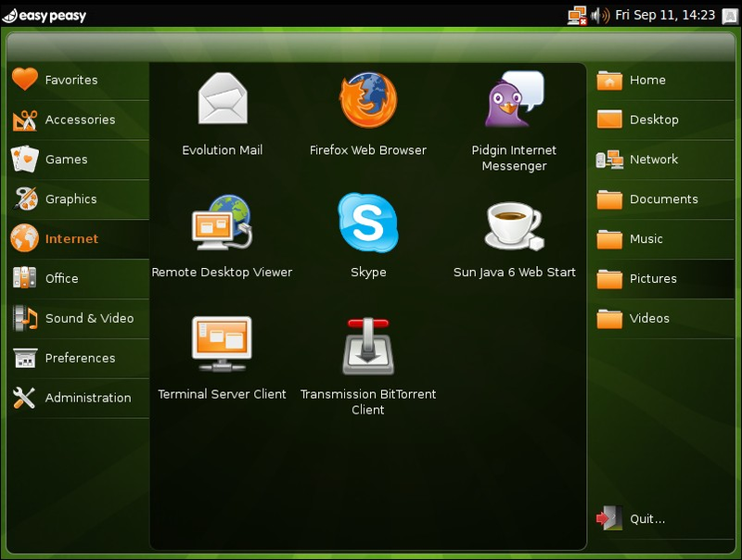Click the Network place link text

[654, 159]
